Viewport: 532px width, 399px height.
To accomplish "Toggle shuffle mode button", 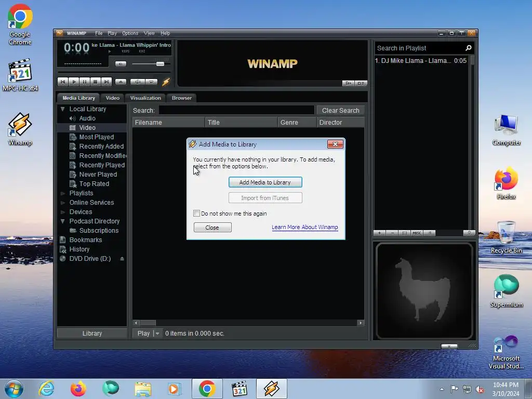I will 138,82.
